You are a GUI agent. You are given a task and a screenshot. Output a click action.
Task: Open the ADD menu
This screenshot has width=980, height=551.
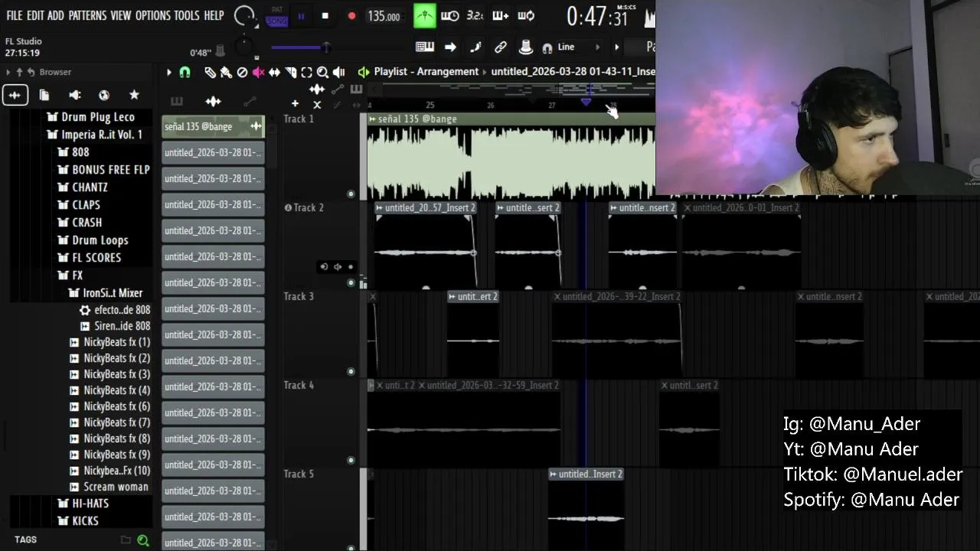(55, 15)
